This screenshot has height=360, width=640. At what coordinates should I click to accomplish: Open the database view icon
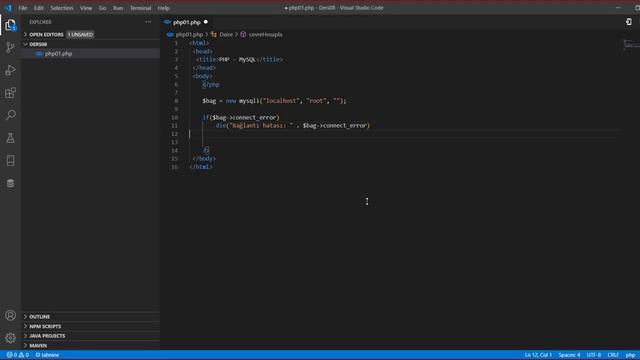point(10,183)
